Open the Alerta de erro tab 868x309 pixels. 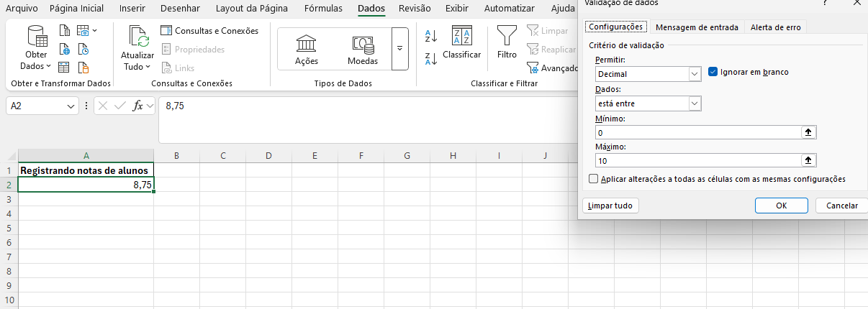775,27
